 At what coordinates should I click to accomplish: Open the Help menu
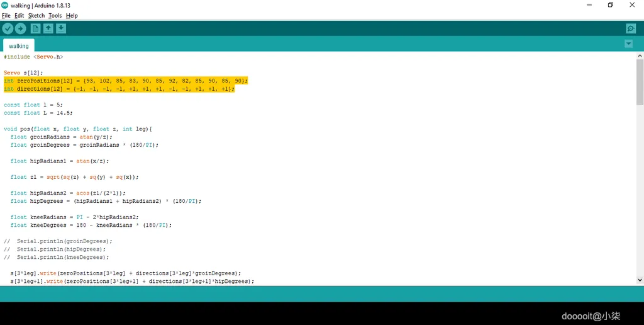[72, 16]
